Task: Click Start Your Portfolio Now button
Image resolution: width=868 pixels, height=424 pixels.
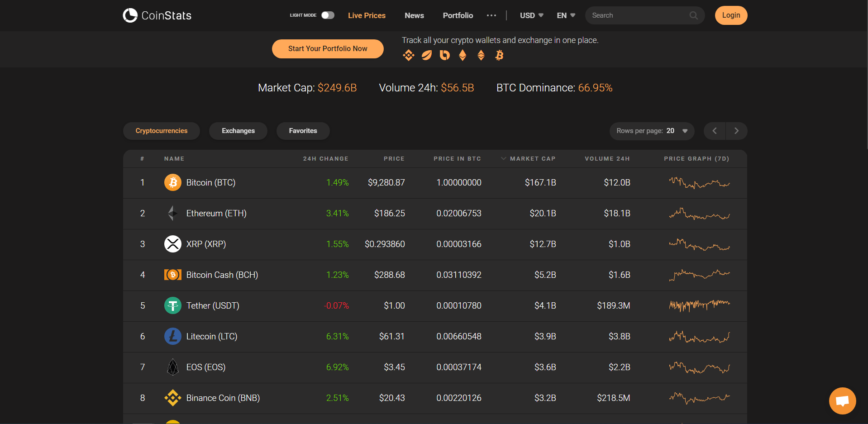Action: coord(328,49)
